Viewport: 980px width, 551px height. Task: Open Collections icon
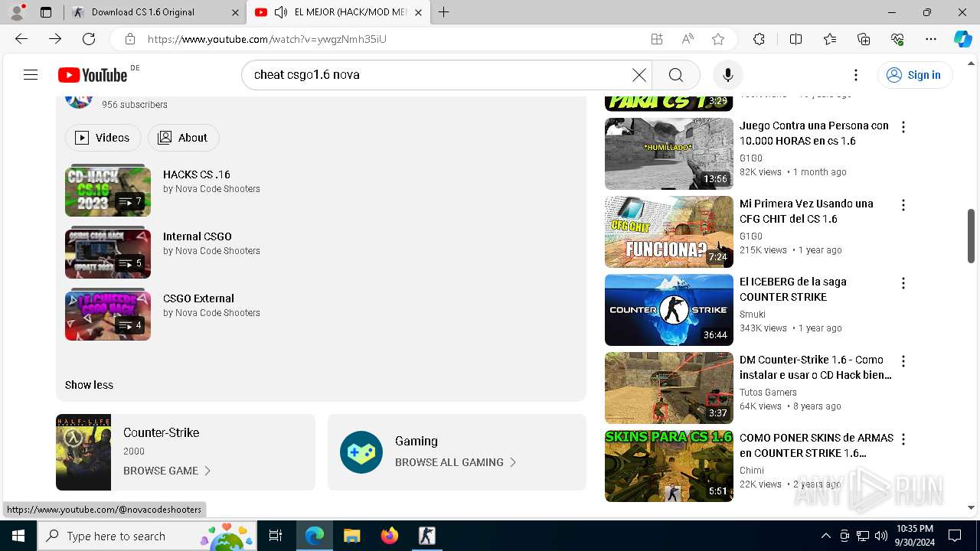click(864, 39)
